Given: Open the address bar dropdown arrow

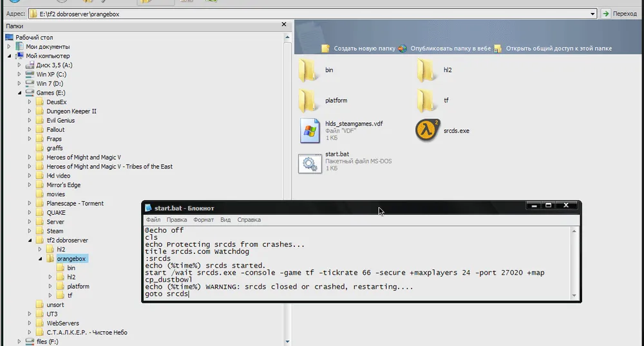Looking at the screenshot, I should 592,14.
